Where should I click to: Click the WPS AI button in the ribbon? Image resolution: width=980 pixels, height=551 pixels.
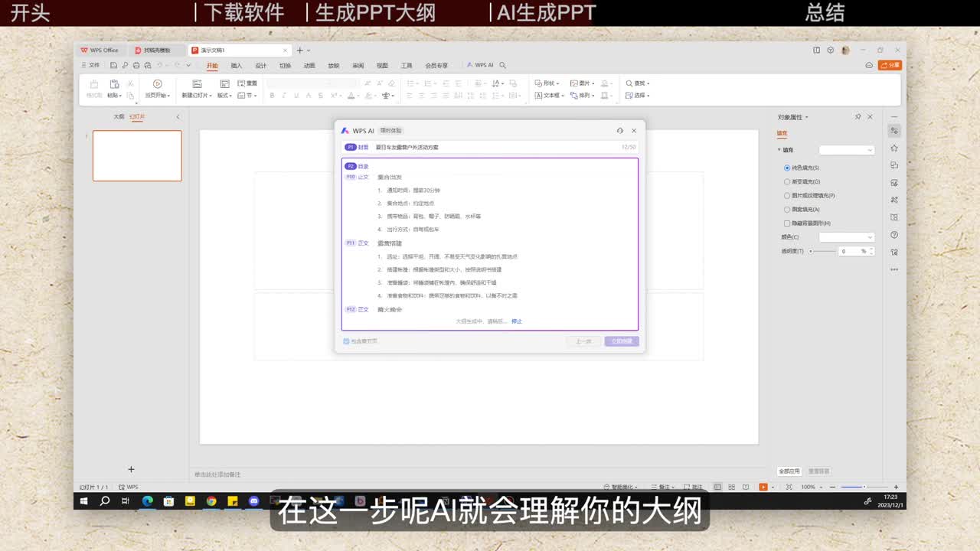pyautogui.click(x=480, y=66)
